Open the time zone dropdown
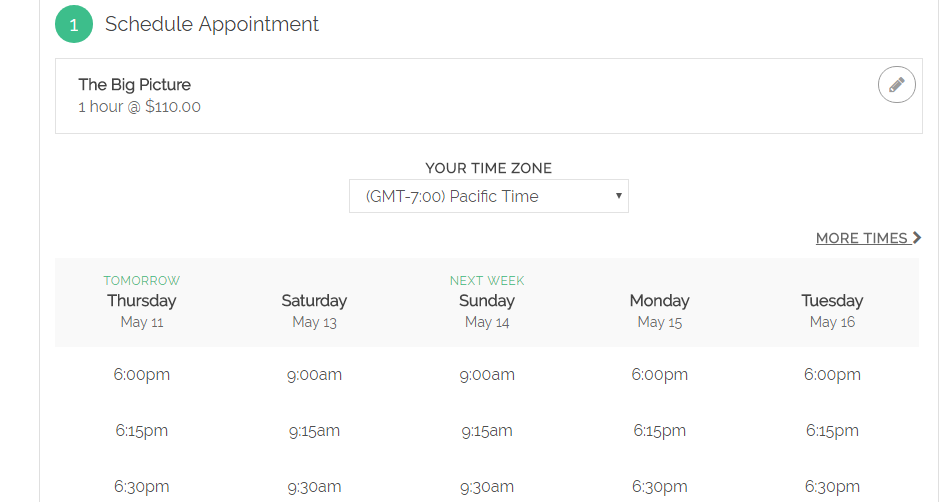The image size is (951, 502). [x=489, y=196]
